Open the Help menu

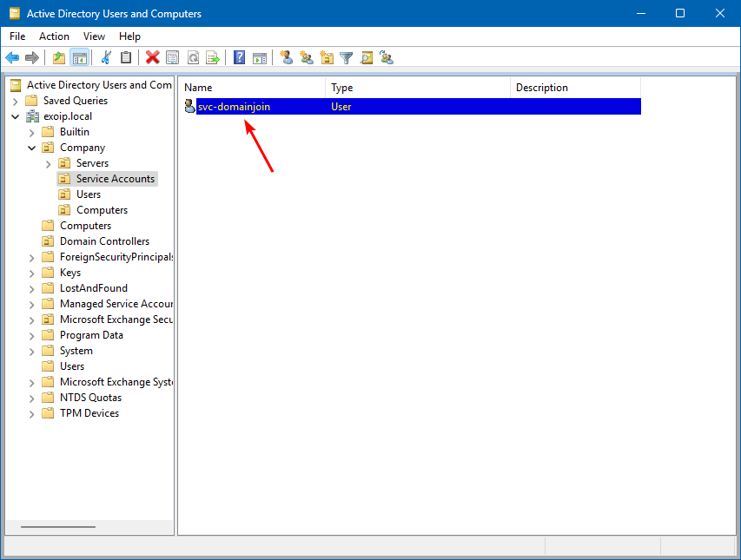(x=129, y=36)
